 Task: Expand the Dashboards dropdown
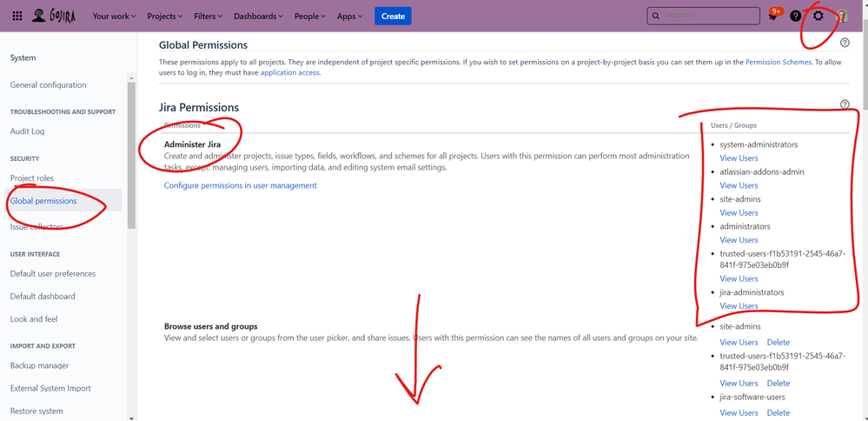click(259, 16)
